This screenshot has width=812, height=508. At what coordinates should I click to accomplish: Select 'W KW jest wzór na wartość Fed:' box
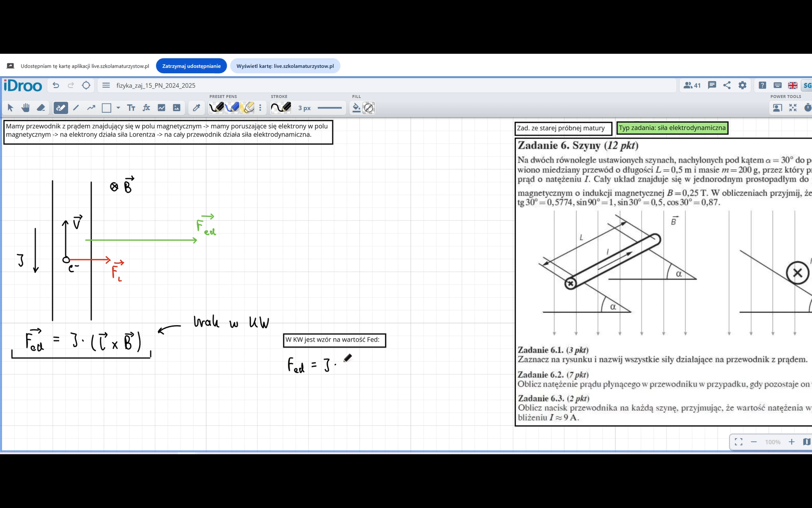click(335, 340)
